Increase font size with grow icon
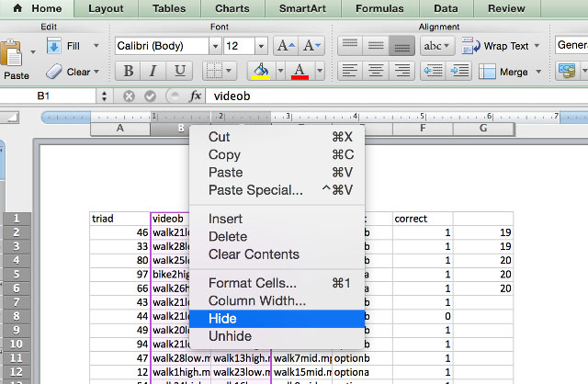588x384 pixels. coord(286,46)
